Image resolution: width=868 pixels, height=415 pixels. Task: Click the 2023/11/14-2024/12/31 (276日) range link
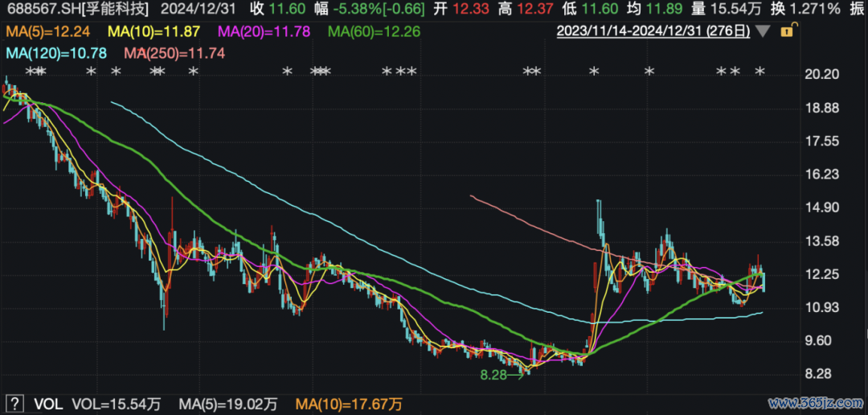tap(653, 31)
